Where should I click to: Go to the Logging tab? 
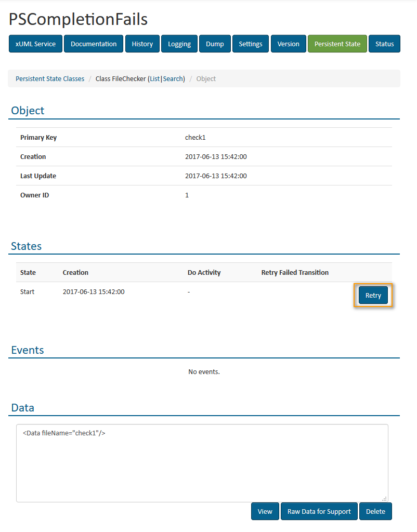click(179, 44)
